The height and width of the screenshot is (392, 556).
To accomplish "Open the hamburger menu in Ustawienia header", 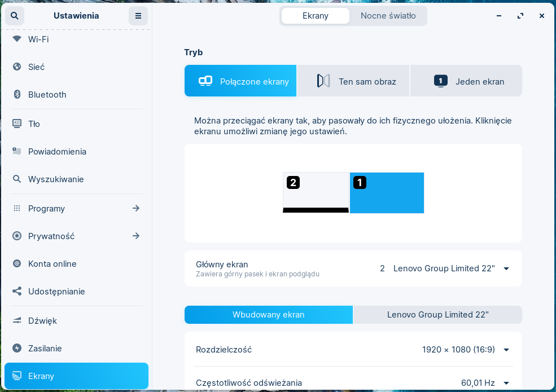I will [x=138, y=16].
